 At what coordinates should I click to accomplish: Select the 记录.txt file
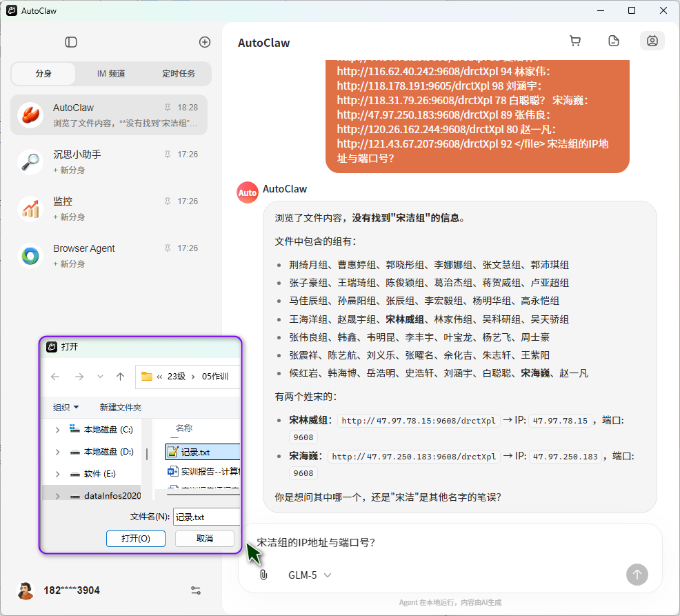tap(203, 452)
